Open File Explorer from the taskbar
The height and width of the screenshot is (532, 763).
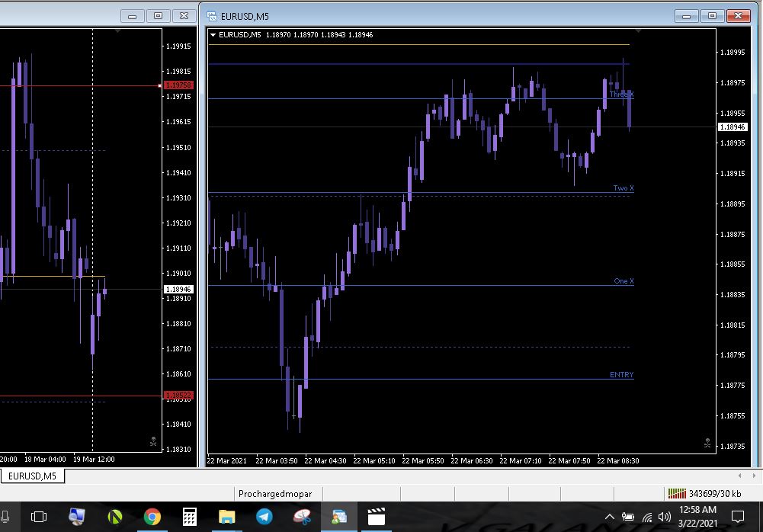point(227,518)
